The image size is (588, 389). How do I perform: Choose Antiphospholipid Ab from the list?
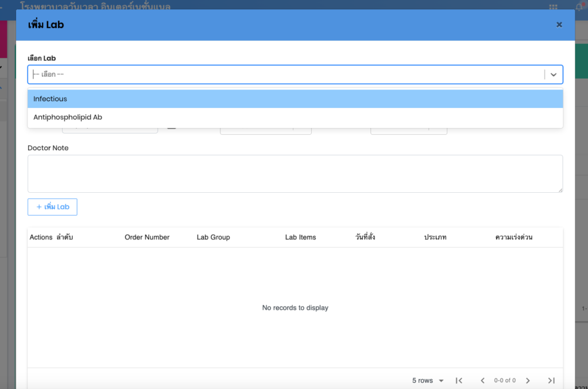68,117
